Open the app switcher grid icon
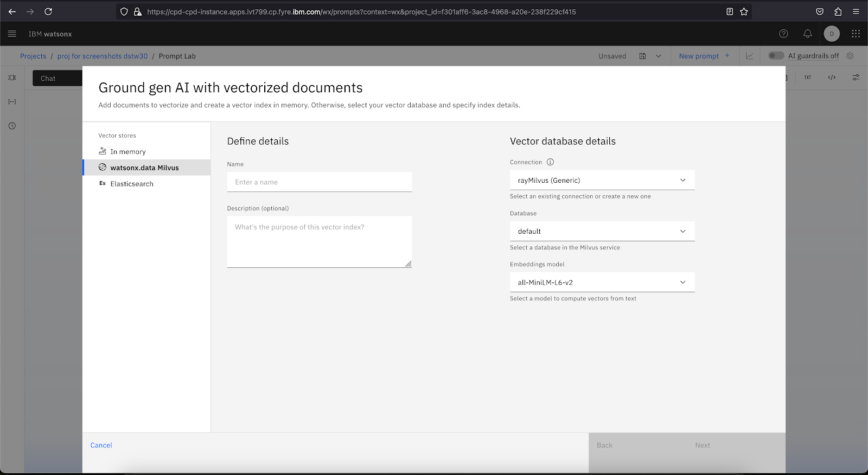 point(856,34)
